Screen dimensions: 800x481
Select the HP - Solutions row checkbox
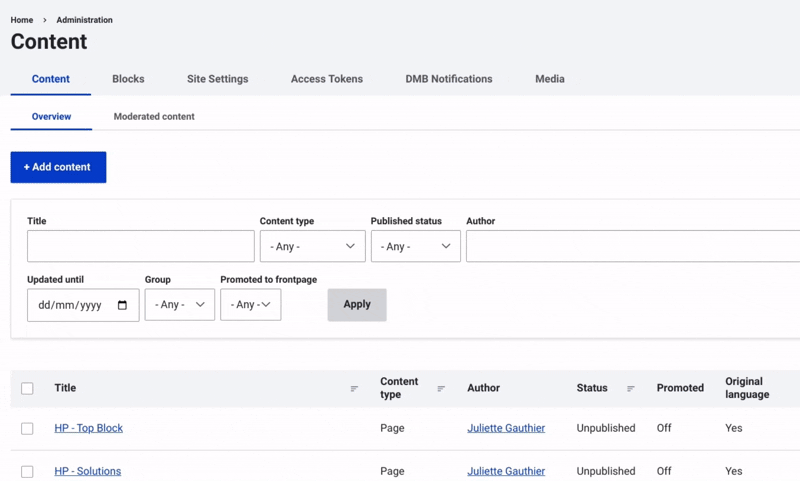[27, 471]
